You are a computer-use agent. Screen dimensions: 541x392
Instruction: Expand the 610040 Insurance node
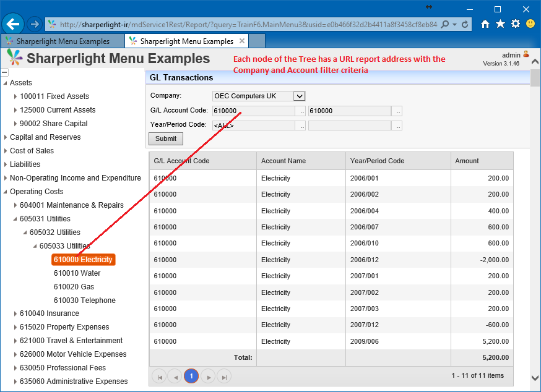15,313
